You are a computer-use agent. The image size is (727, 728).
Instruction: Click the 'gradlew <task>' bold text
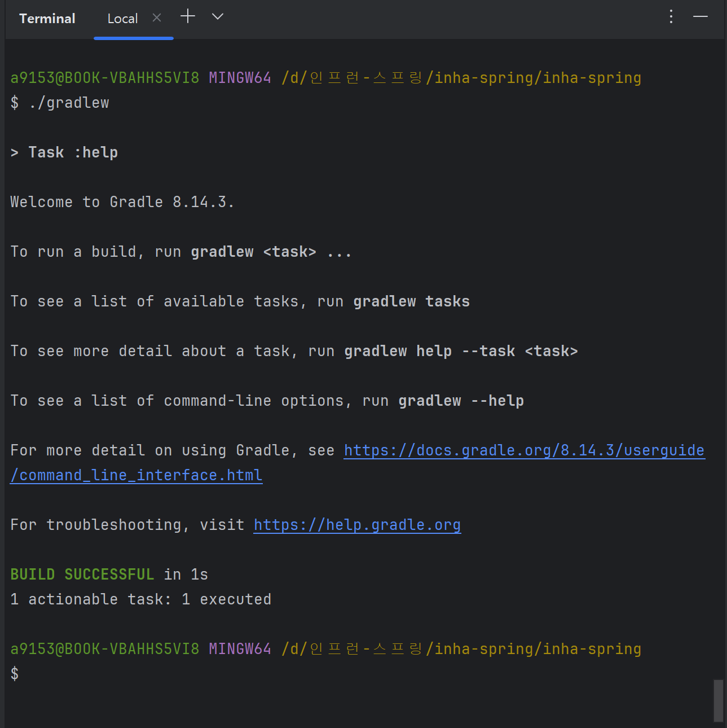click(x=254, y=252)
